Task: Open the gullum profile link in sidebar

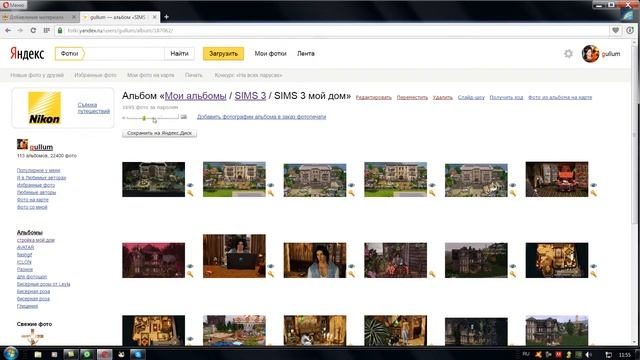Action: [x=41, y=147]
